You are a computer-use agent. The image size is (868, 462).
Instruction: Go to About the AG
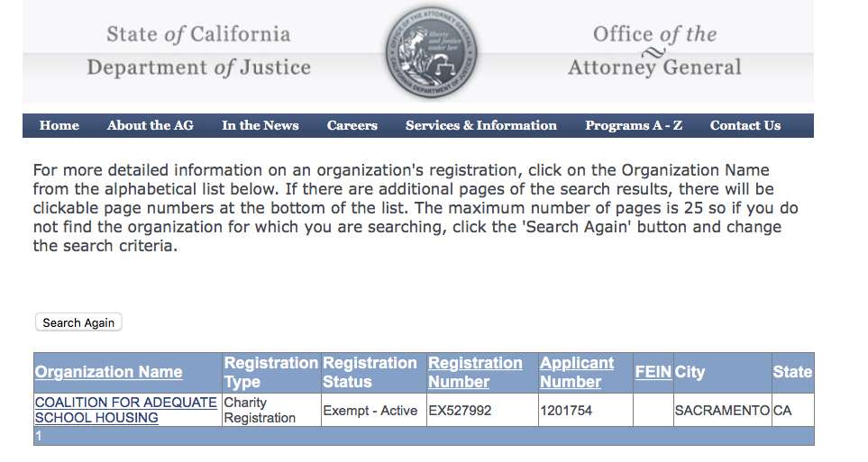[x=151, y=126]
